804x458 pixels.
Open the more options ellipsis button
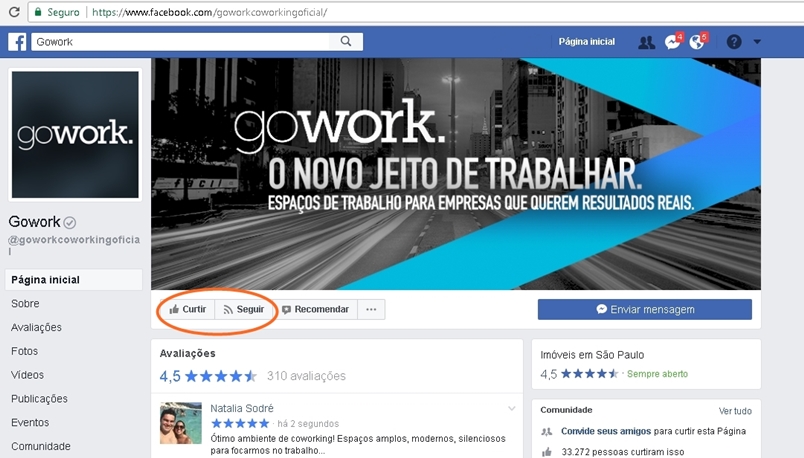point(371,309)
